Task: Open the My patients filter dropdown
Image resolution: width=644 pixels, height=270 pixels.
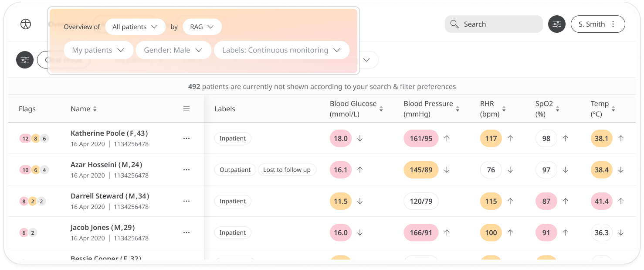Action: [x=98, y=50]
